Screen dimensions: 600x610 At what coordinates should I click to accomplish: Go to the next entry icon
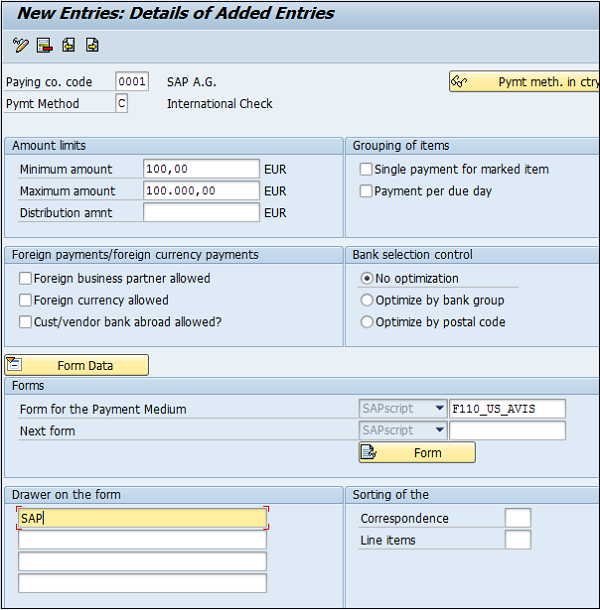click(x=92, y=45)
